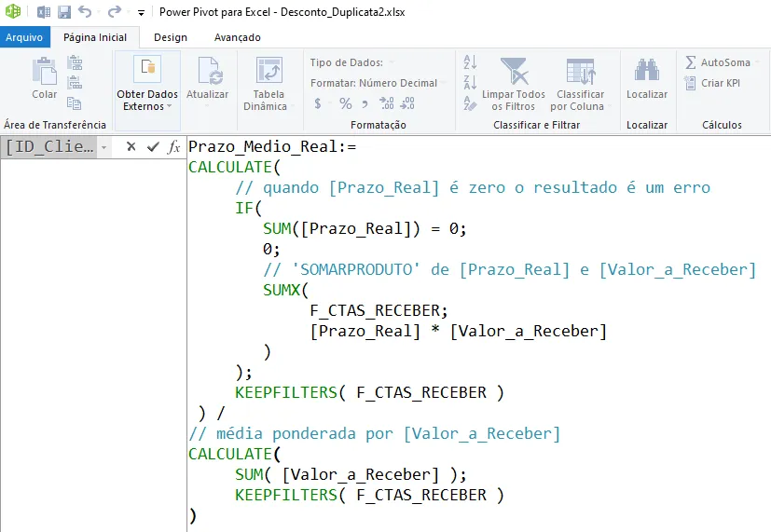Click middle paste-replace icon beside Colar
Image resolution: width=771 pixels, height=532 pixels.
75,83
